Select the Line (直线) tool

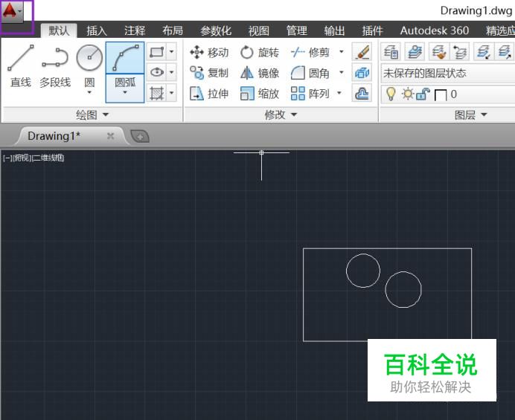click(21, 66)
